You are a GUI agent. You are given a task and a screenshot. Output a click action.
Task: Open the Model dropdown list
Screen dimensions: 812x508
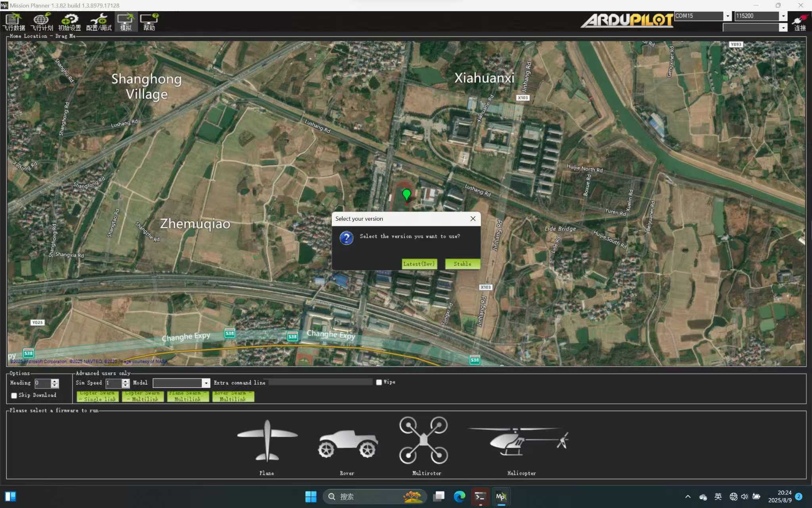(206, 383)
